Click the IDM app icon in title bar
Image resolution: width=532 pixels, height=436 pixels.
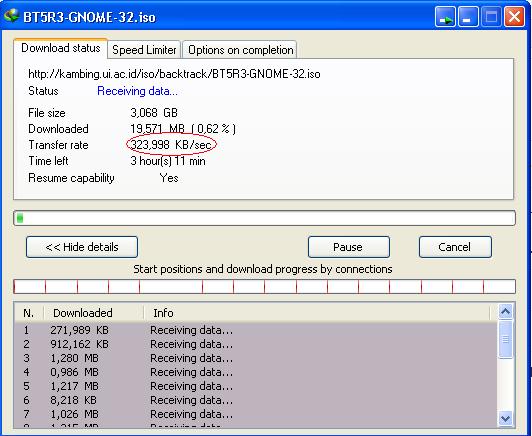tap(11, 16)
